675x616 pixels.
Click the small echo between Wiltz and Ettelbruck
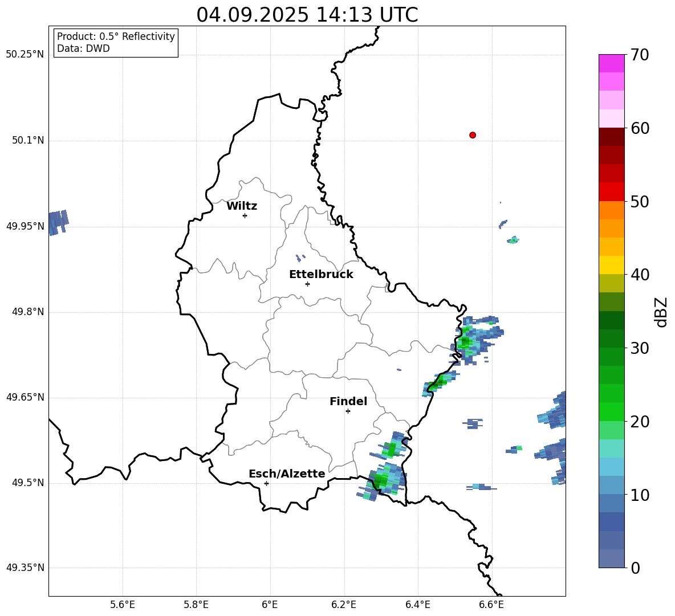click(300, 258)
